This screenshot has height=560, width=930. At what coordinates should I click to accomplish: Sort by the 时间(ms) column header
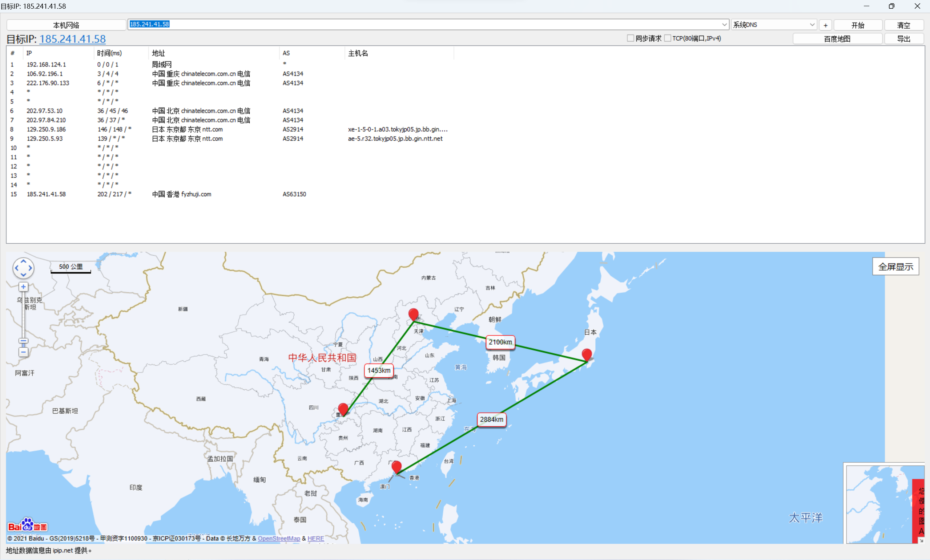click(x=109, y=53)
